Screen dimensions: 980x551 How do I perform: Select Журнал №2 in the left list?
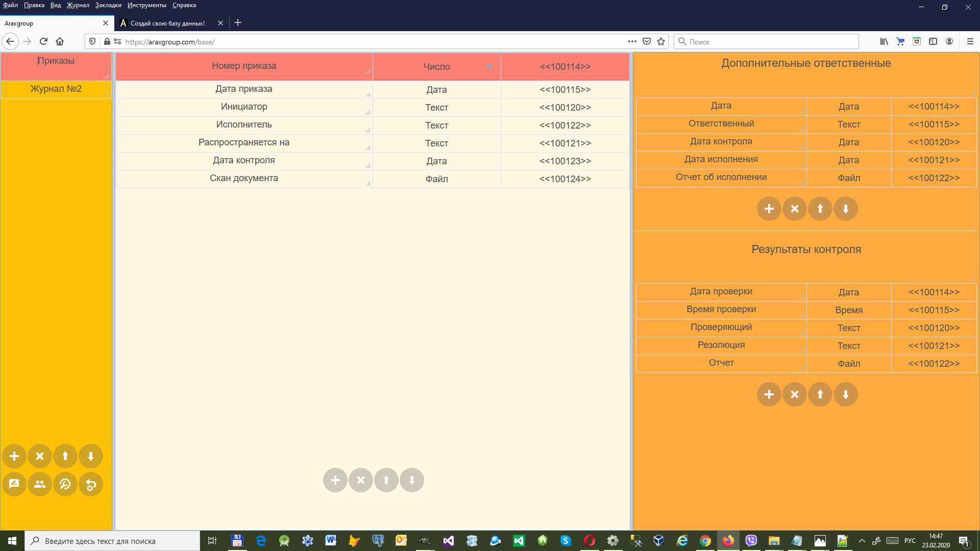56,89
